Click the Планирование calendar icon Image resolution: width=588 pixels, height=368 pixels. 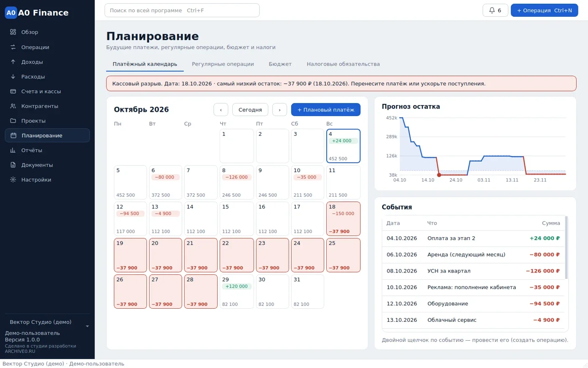[x=13, y=135]
